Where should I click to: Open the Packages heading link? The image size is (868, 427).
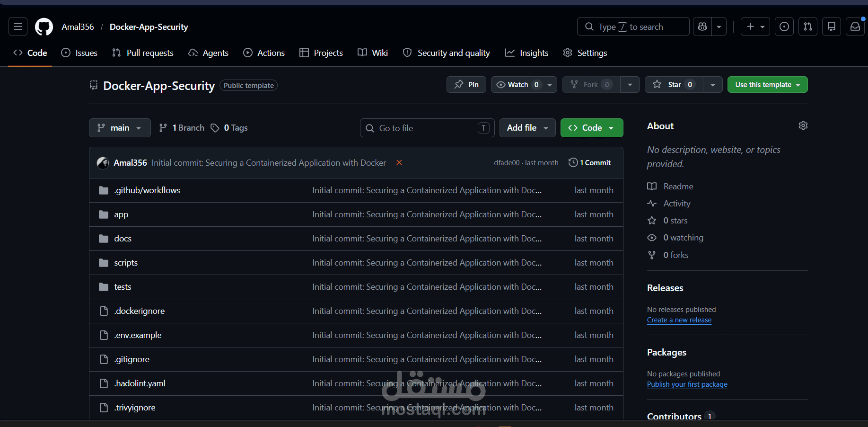[x=666, y=352]
